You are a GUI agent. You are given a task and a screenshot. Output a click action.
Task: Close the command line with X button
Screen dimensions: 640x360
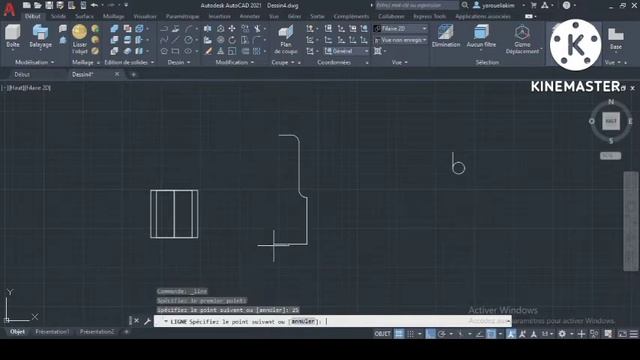[x=137, y=321]
